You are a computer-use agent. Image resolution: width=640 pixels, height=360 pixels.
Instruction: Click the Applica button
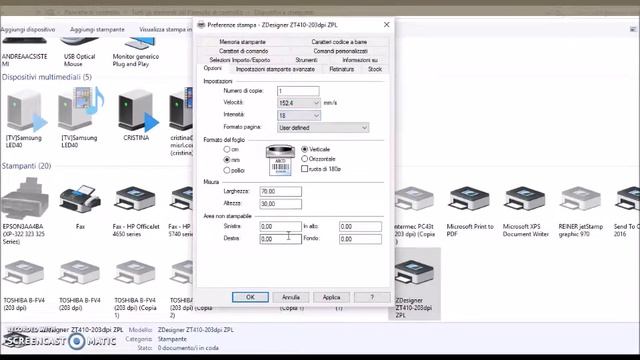(331, 297)
